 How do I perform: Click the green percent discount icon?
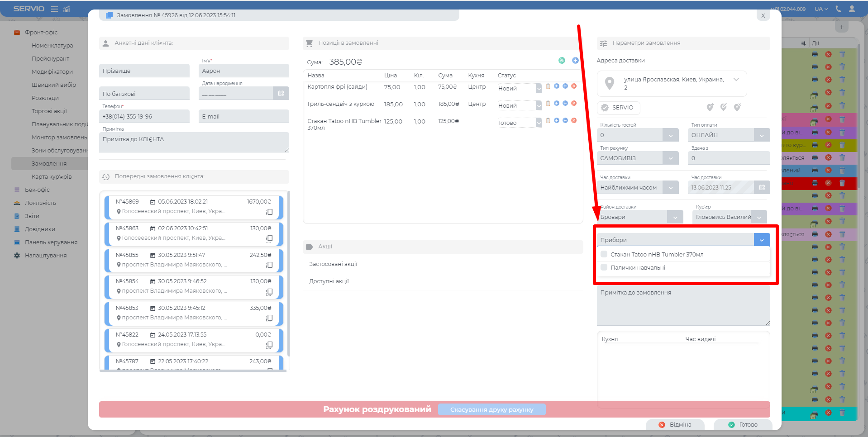tap(562, 61)
